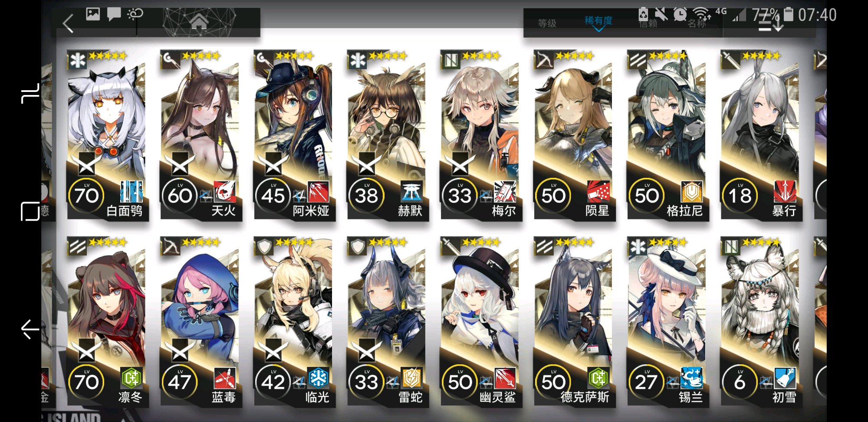
Task: Click 赫默 drone skill icon
Action: [x=411, y=192]
